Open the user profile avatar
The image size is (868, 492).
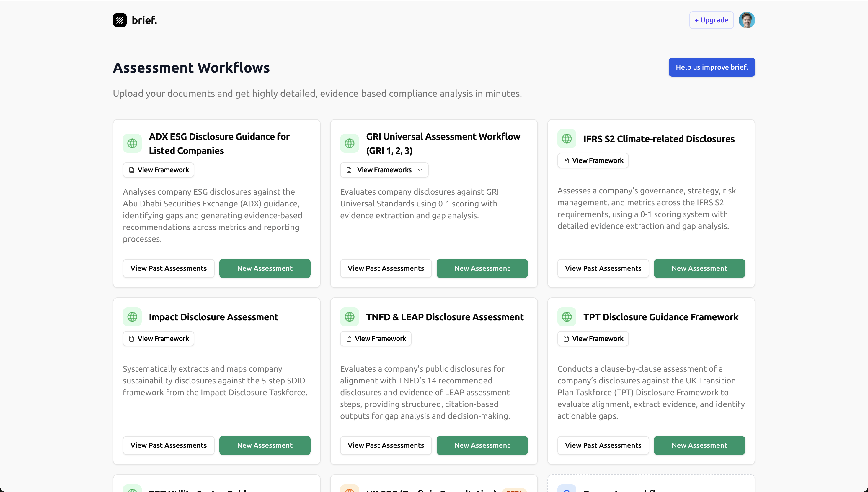click(747, 20)
